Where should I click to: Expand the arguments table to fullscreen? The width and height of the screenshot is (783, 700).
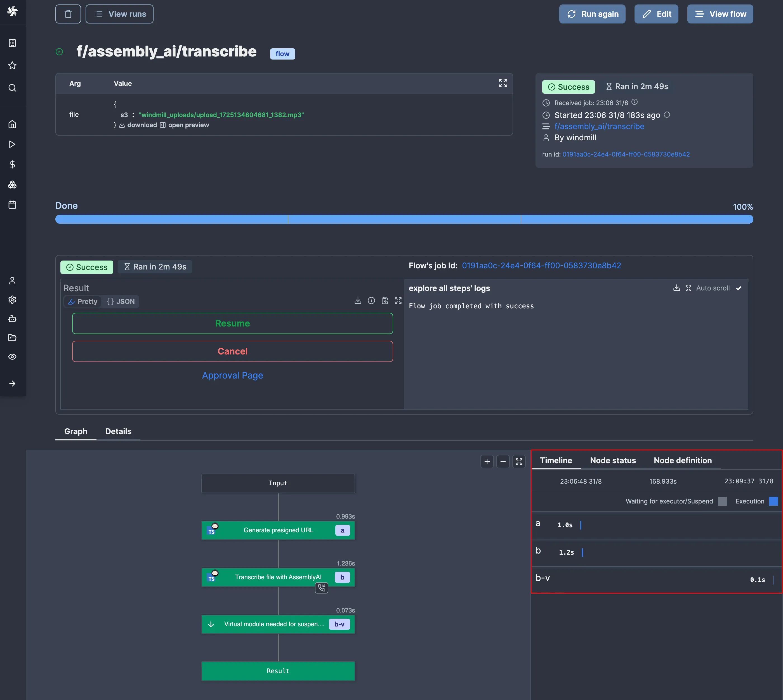[x=503, y=83]
